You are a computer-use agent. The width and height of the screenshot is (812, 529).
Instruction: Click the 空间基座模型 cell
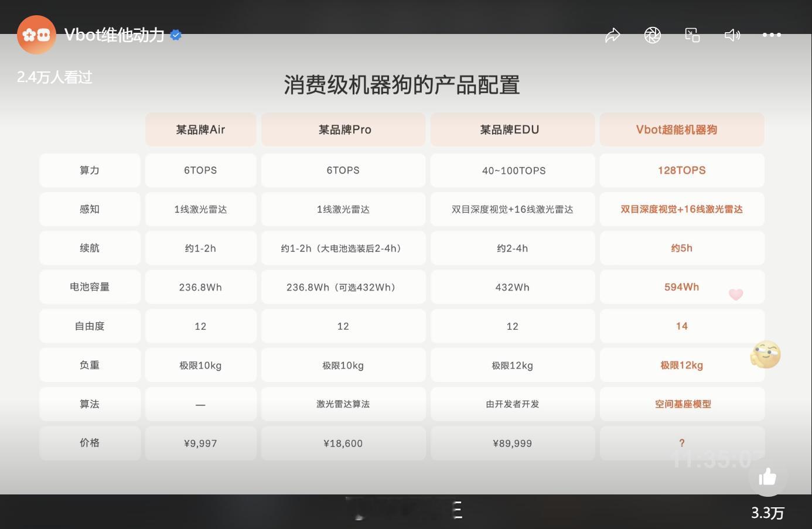point(682,404)
